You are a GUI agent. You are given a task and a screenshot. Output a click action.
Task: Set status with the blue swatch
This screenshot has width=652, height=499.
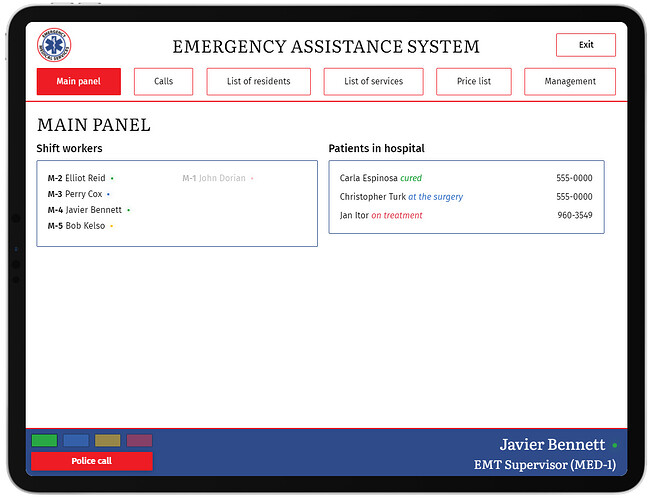click(76, 440)
